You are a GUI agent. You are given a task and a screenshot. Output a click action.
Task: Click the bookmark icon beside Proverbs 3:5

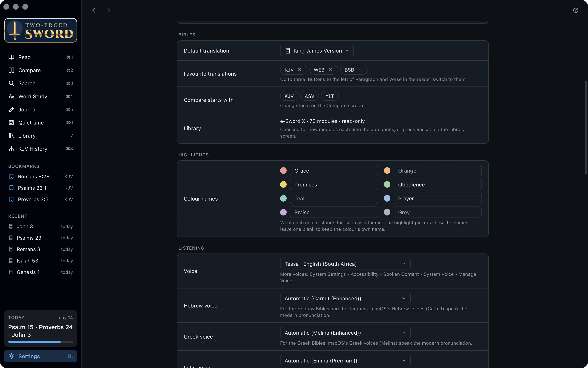[x=11, y=199]
